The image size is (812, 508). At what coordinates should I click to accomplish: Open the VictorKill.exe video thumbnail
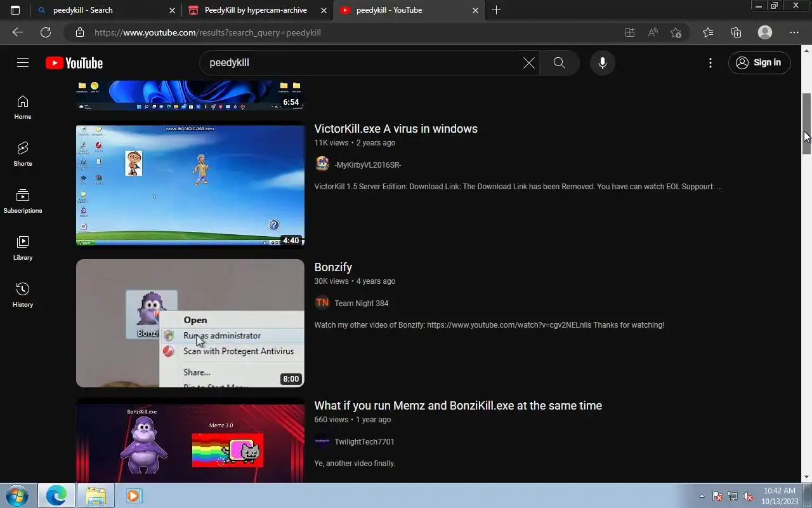pos(190,185)
